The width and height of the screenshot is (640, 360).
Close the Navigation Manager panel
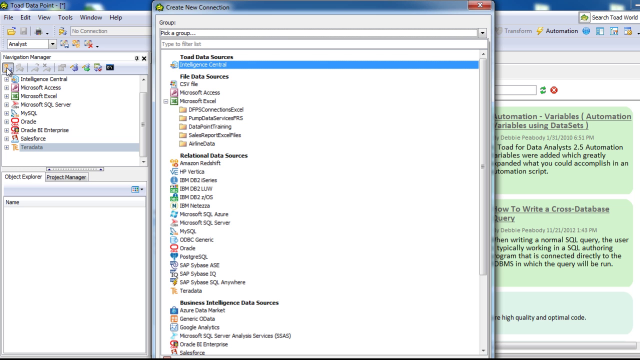pos(144,58)
